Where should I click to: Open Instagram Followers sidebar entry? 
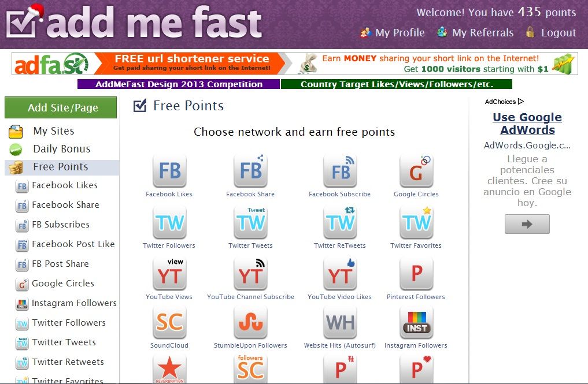[x=74, y=303]
